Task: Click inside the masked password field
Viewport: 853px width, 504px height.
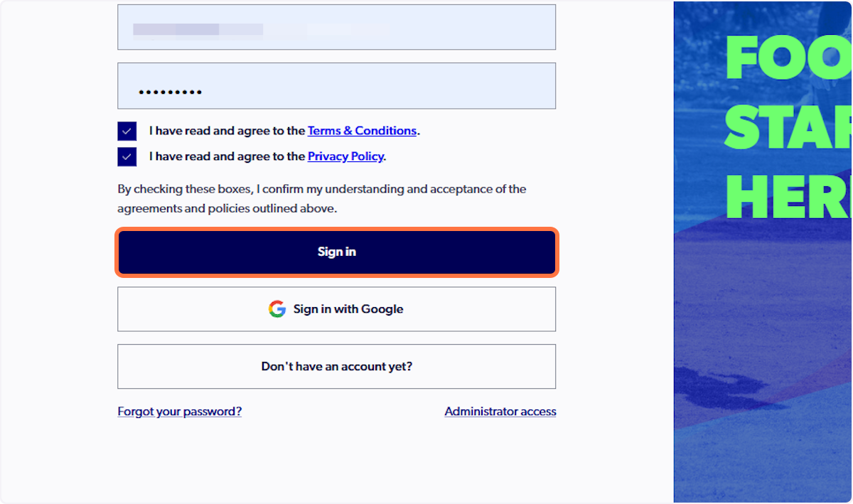Action: tap(336, 85)
